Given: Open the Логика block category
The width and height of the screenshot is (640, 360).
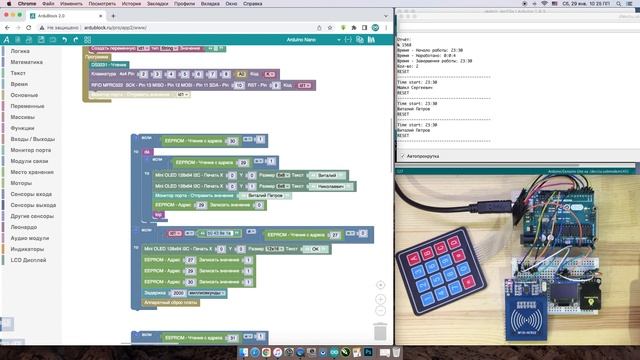Looking at the screenshot, I should [20, 51].
